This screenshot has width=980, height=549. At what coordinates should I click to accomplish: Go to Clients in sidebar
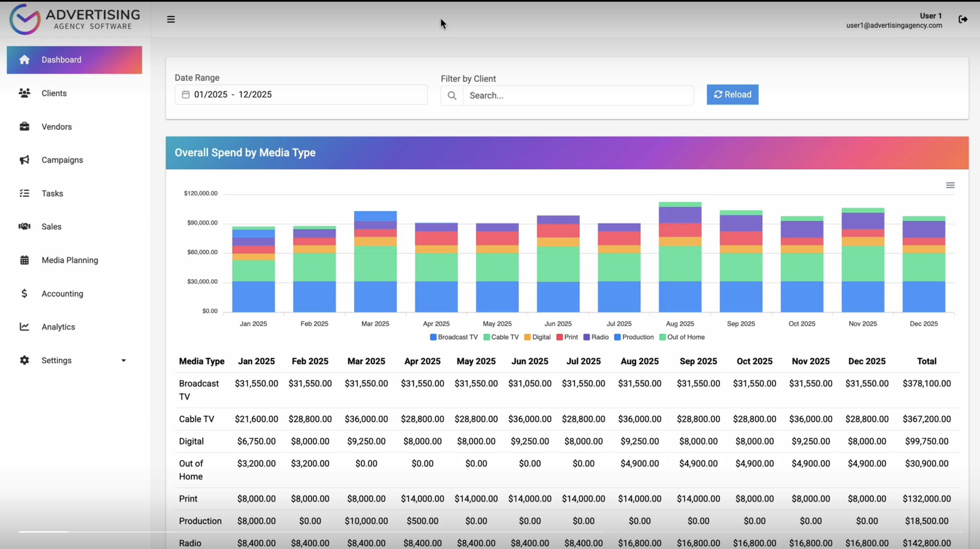tap(54, 93)
